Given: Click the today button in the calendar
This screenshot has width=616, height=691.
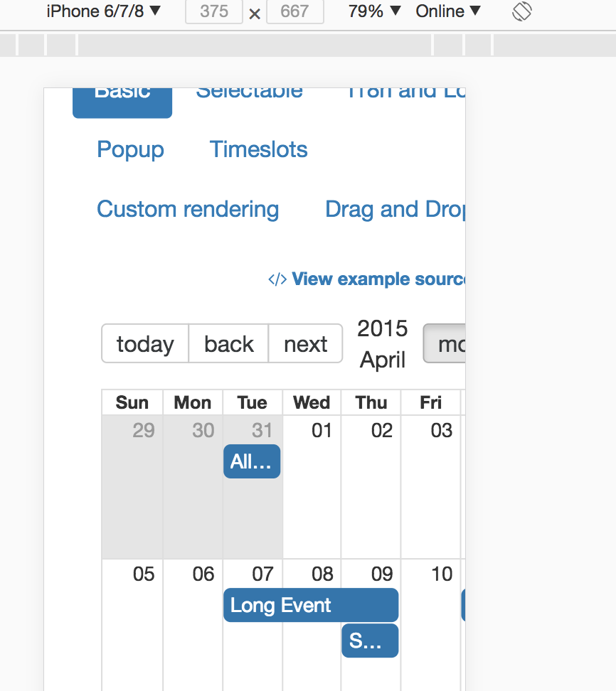Looking at the screenshot, I should [x=144, y=343].
